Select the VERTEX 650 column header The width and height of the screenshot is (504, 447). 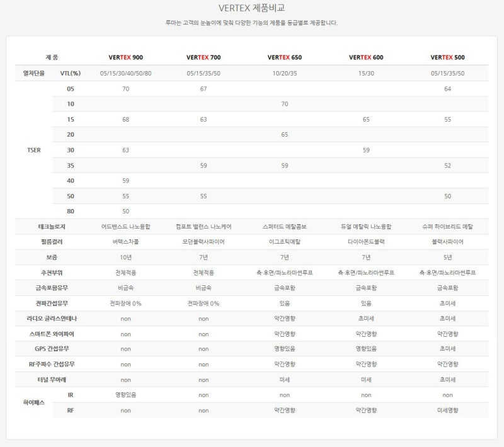(x=285, y=57)
